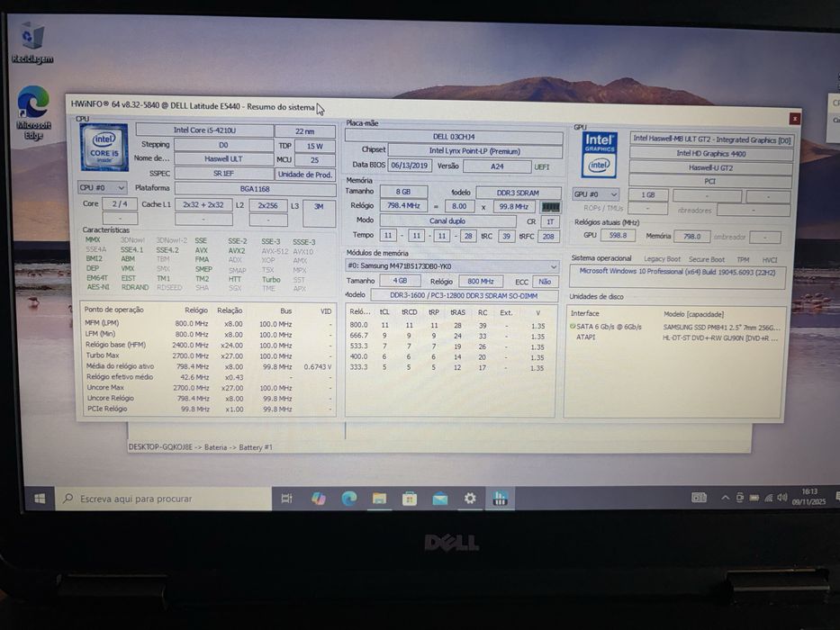The image size is (840, 630).
Task: Click the Cache L1 value 2x32 + 2x32
Action: click(203, 204)
